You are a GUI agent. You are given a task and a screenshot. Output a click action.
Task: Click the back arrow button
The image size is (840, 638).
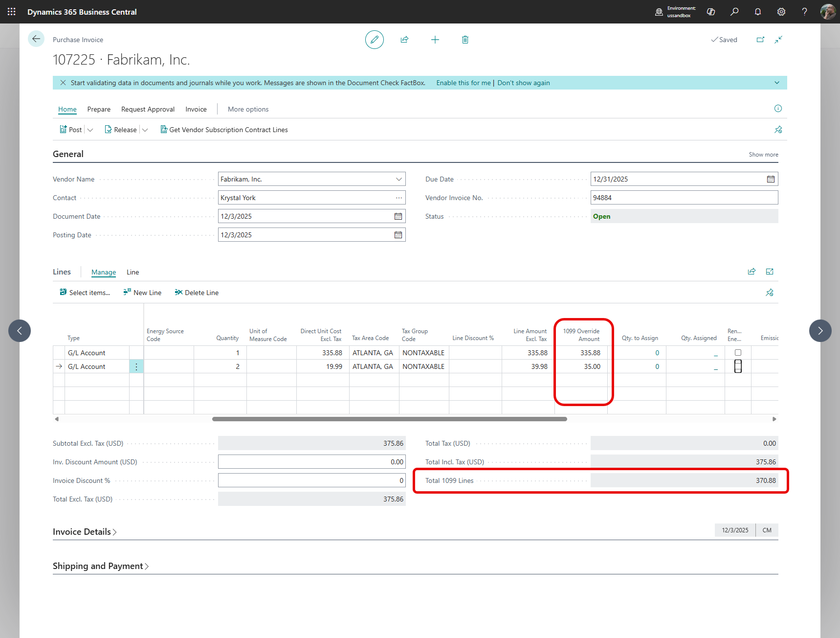pos(36,39)
